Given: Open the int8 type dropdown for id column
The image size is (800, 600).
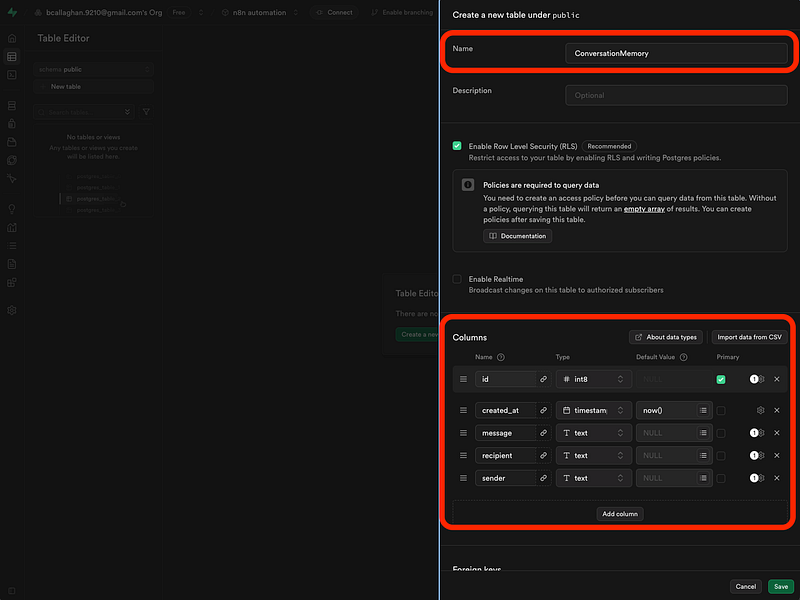Looking at the screenshot, I should (x=594, y=380).
